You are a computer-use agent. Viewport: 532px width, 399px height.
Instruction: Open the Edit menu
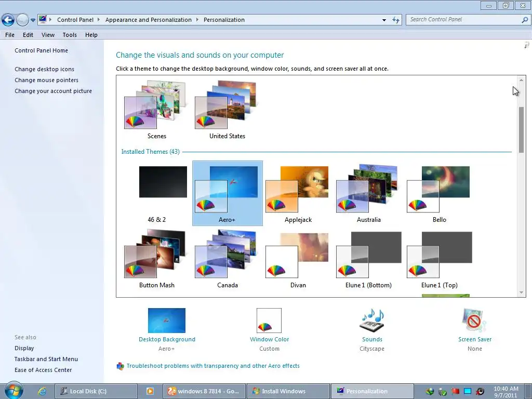click(28, 35)
